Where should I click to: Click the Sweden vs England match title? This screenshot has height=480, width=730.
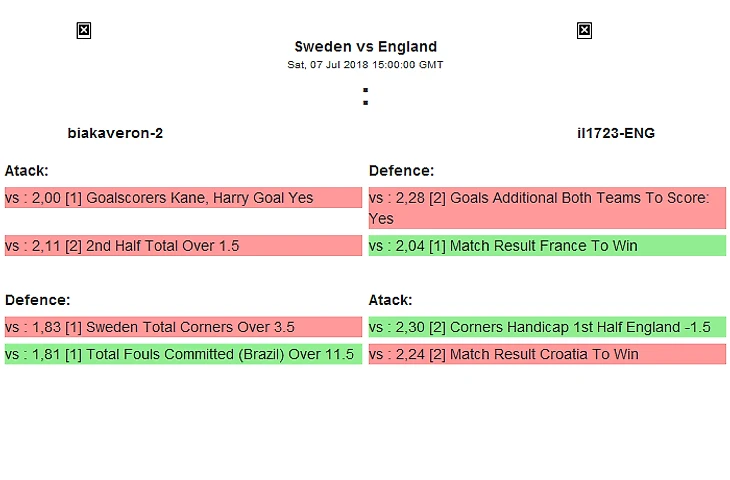[365, 46]
